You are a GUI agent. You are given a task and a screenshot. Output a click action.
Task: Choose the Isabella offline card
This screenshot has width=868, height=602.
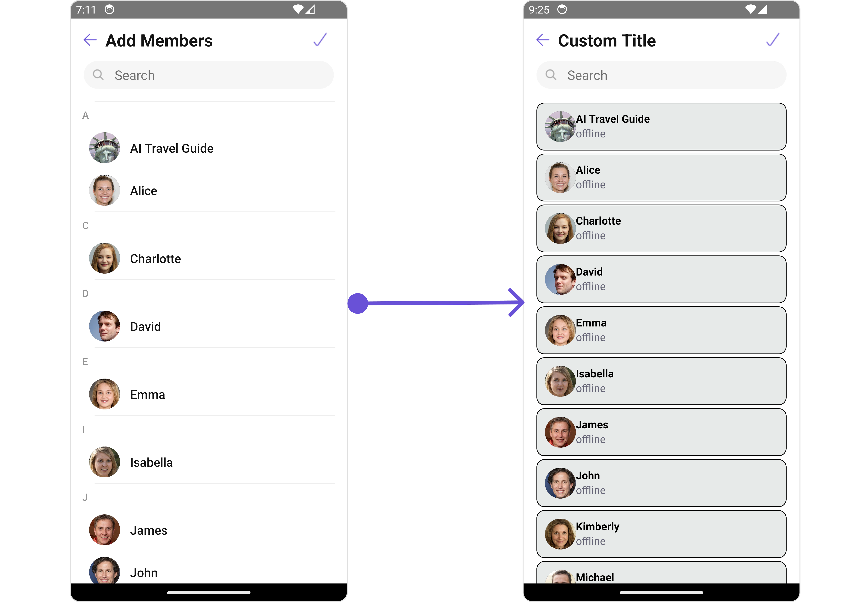[661, 381]
